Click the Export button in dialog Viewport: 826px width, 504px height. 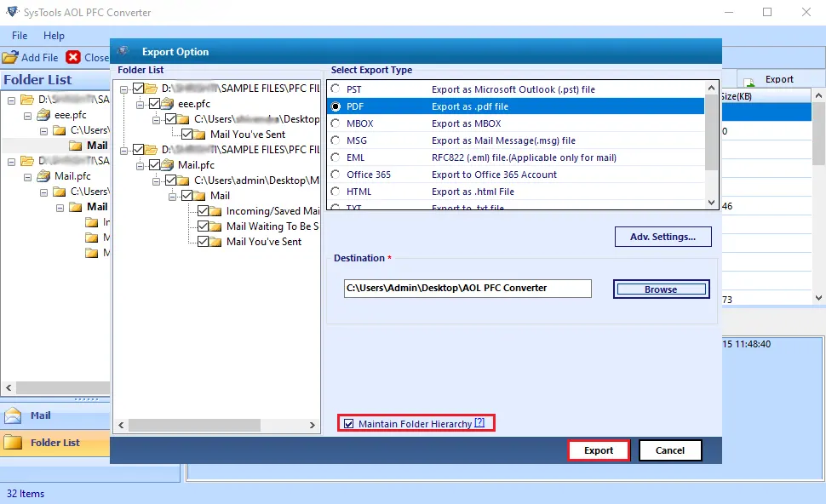(599, 450)
